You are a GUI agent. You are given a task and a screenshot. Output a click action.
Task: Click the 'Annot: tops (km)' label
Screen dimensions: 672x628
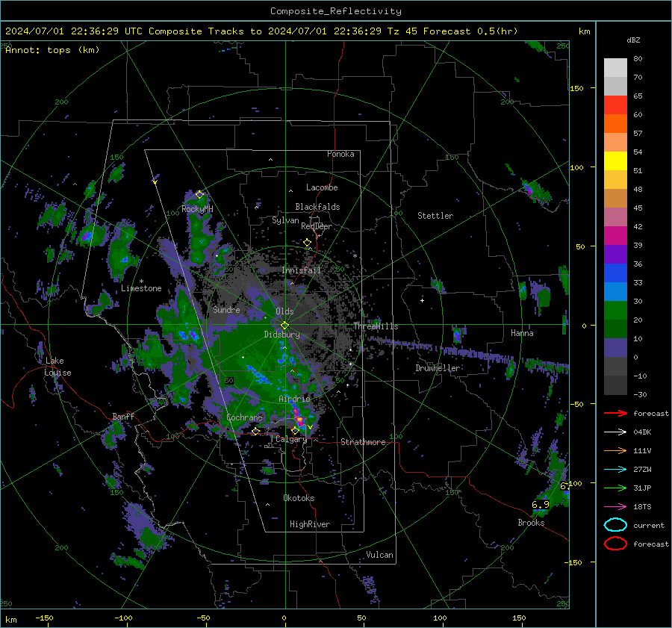click(53, 50)
